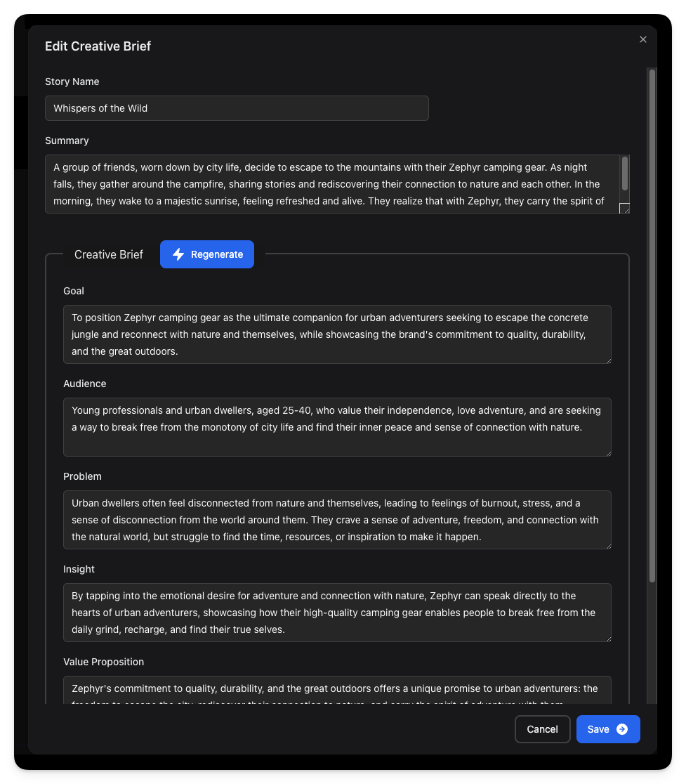Click the Story Name label
Screen dimensions: 686x784
(x=72, y=81)
